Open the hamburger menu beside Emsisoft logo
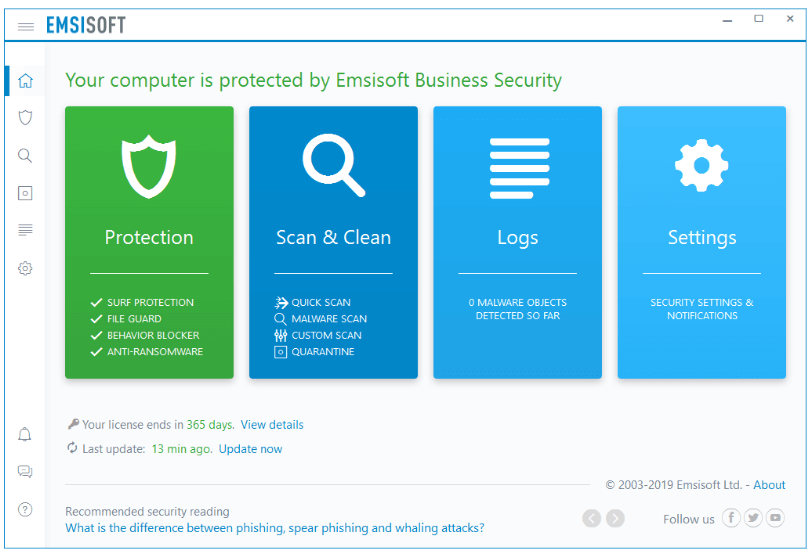This screenshot has width=810, height=554. click(x=25, y=26)
